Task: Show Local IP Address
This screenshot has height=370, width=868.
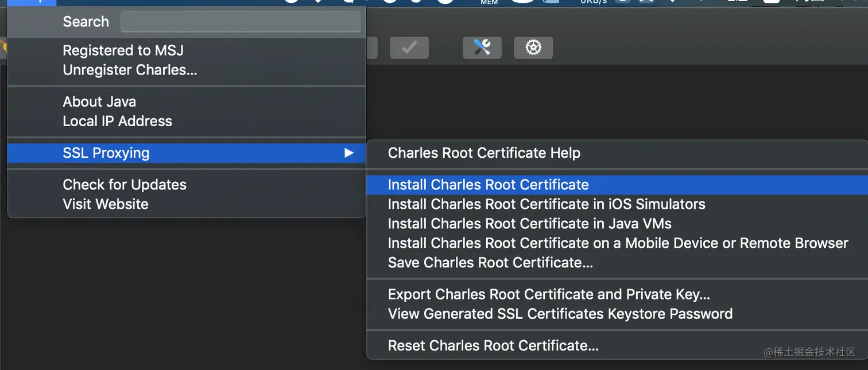Action: [x=187, y=121]
